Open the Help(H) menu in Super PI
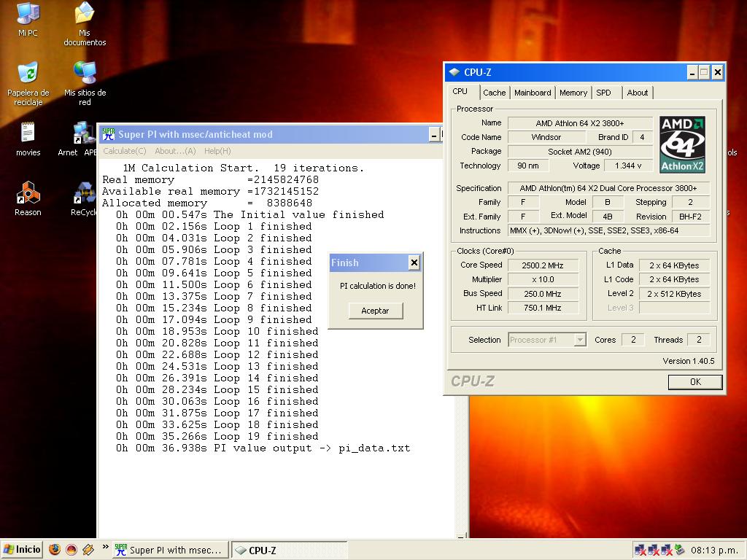This screenshot has height=560, width=747. 217,151
